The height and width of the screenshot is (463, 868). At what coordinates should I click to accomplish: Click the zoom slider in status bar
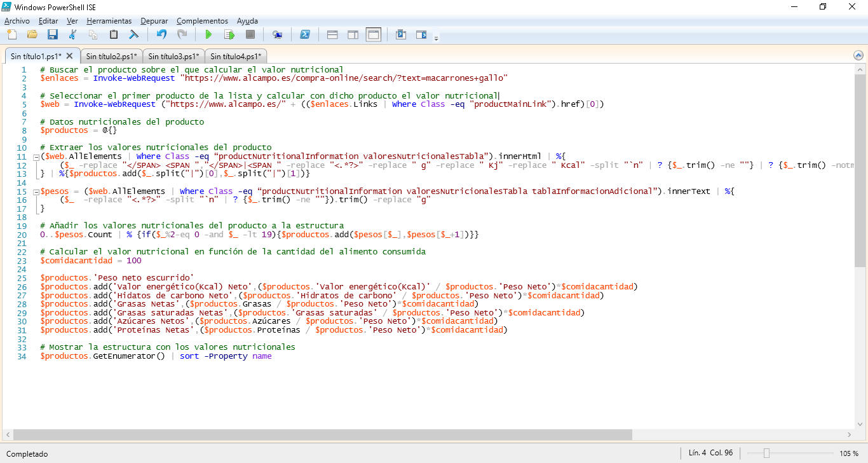(767, 453)
